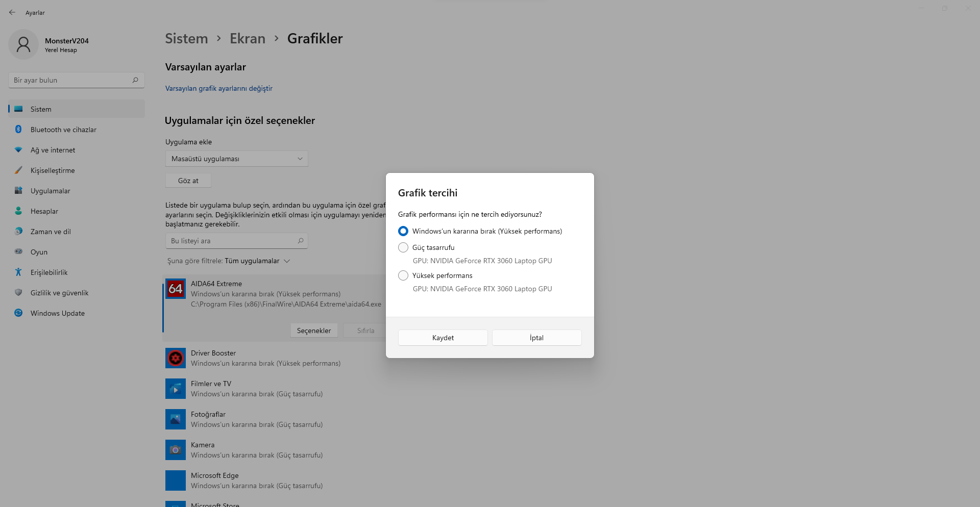
Task: Open Hesaplar settings section
Action: coord(77,211)
